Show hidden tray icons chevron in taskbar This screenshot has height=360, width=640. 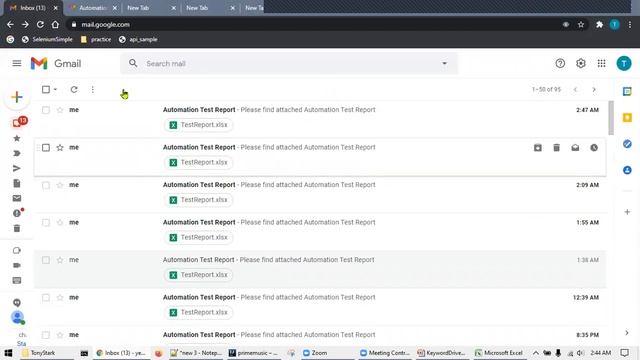[536, 353]
